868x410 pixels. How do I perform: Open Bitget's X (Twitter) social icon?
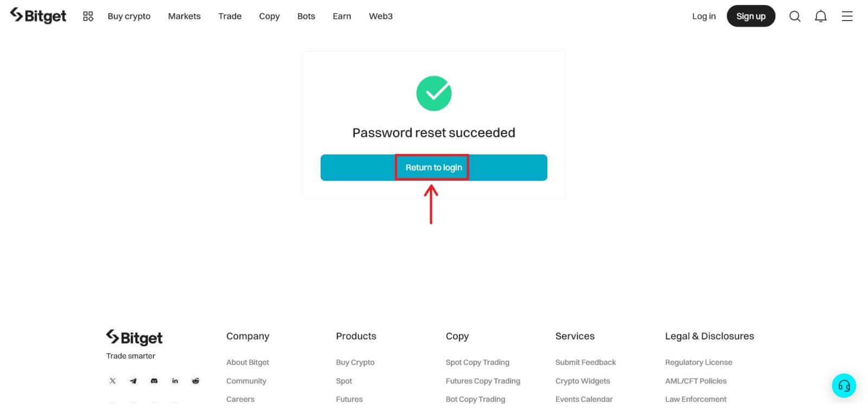pyautogui.click(x=113, y=381)
